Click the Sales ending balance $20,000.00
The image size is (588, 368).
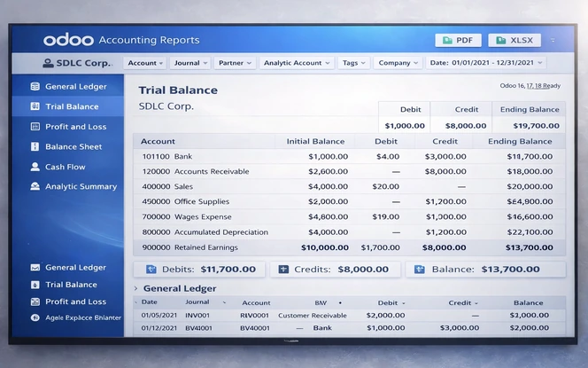pos(530,186)
